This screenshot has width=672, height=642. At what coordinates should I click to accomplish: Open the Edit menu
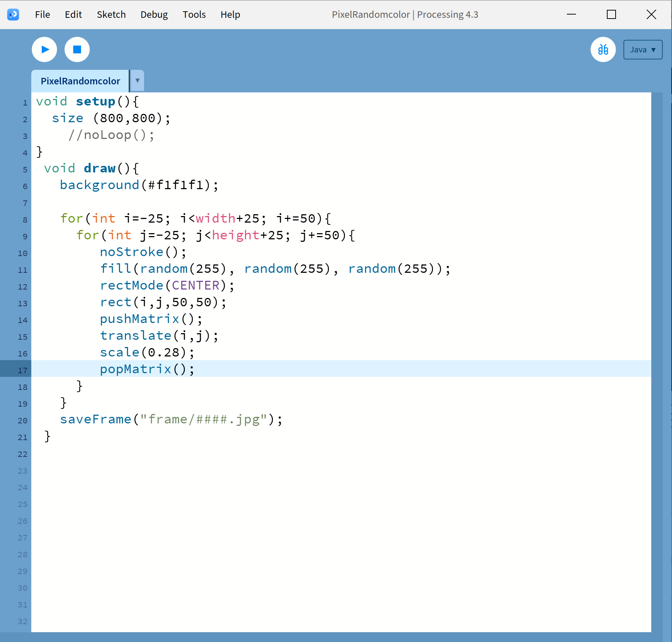click(x=73, y=15)
